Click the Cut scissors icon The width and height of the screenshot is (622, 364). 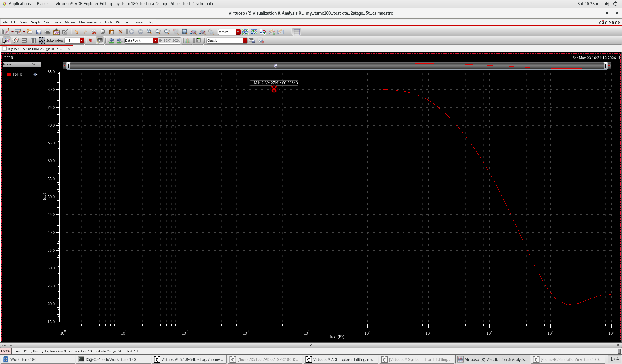point(94,32)
